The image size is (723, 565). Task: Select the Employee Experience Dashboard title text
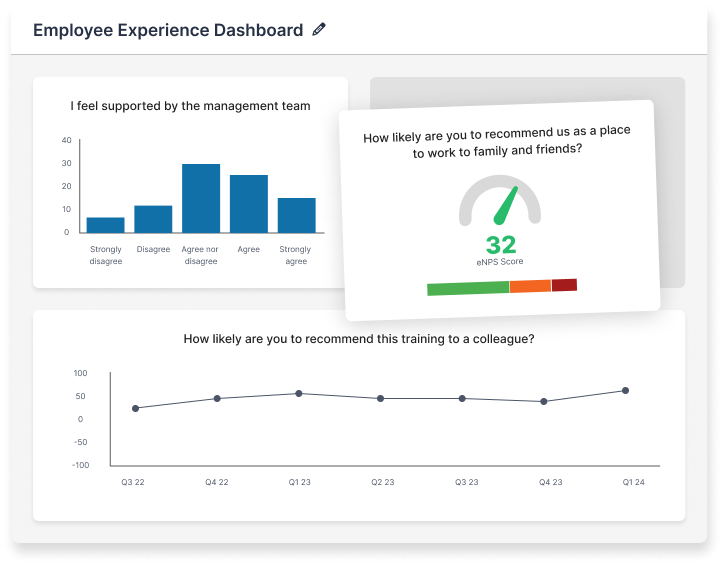168,30
